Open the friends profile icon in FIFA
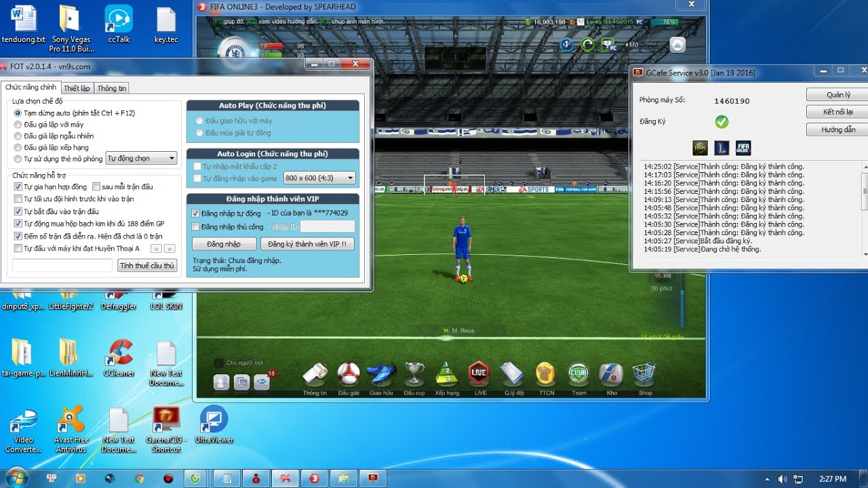 [222, 382]
